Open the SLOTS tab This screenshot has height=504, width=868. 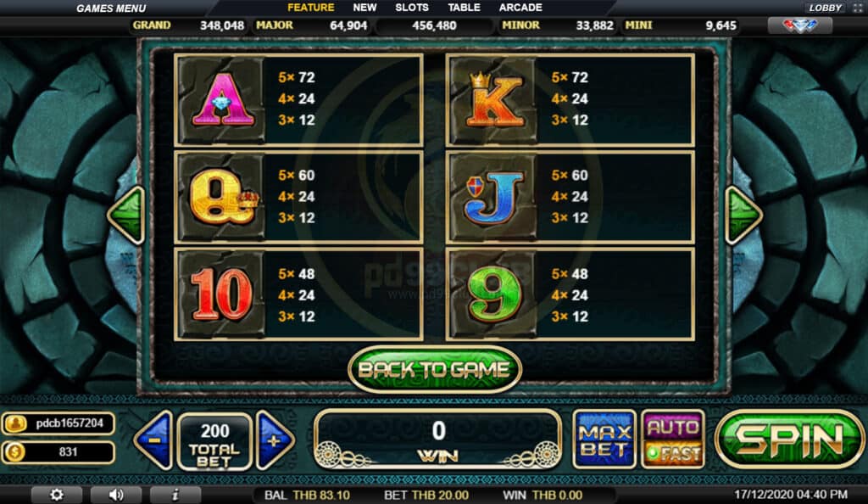coord(411,8)
